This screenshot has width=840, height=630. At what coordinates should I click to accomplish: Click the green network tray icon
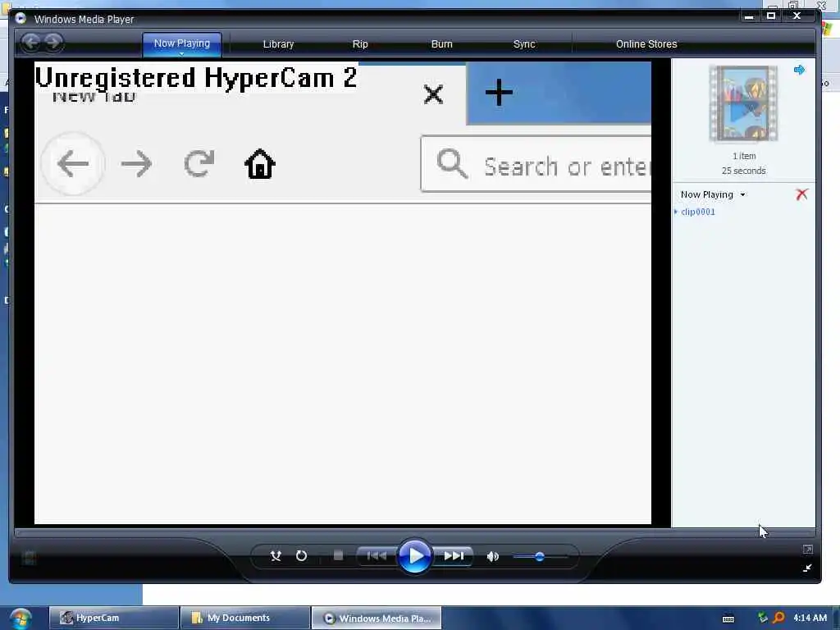click(x=762, y=617)
